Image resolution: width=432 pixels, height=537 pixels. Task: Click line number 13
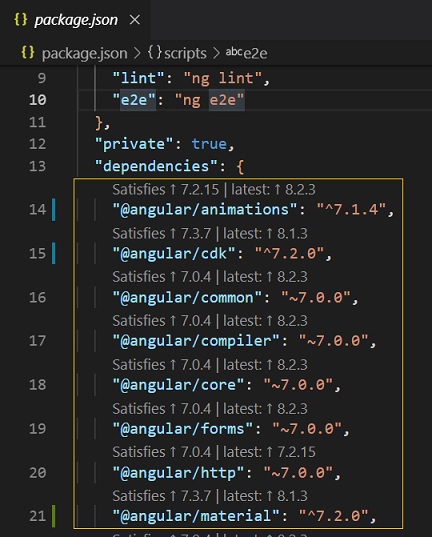(x=37, y=166)
